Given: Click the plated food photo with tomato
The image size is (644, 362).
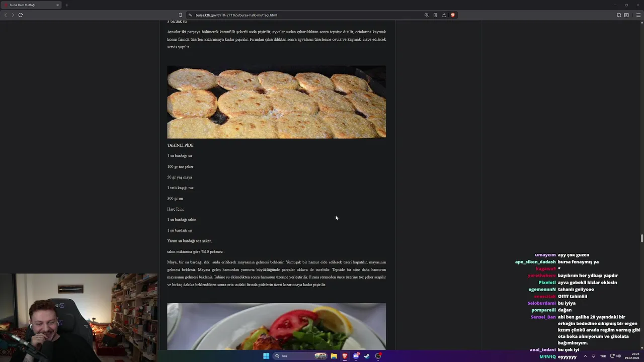Looking at the screenshot, I should coord(276,326).
